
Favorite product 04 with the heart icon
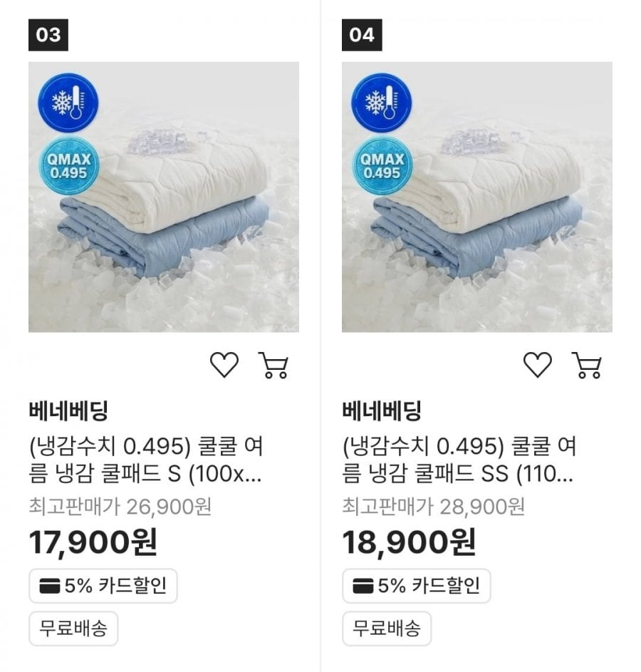point(538,365)
